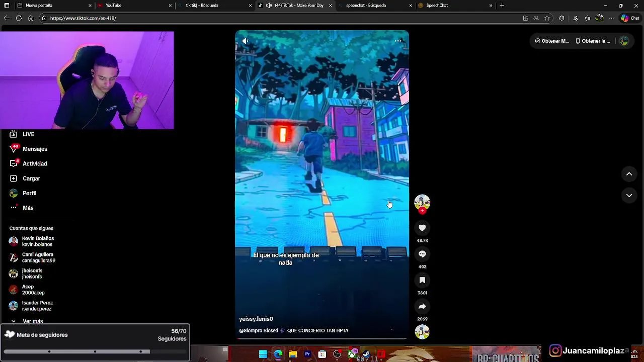Open File Explorer on taskbar
Screen dimensions: 644x362
292,354
